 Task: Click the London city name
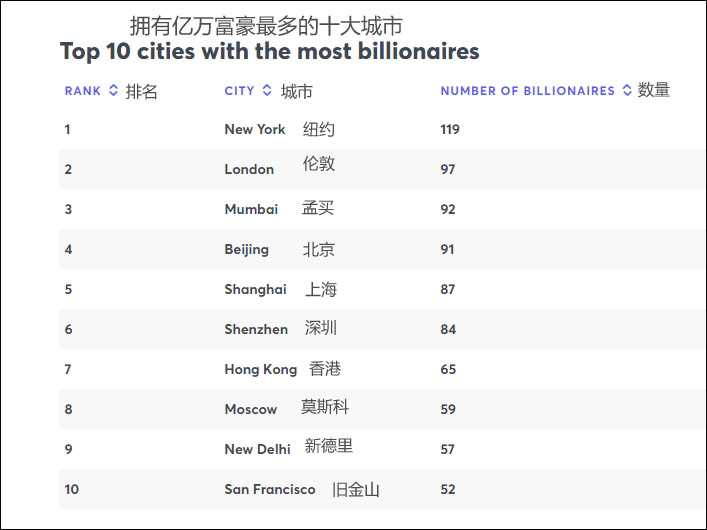[x=249, y=169]
